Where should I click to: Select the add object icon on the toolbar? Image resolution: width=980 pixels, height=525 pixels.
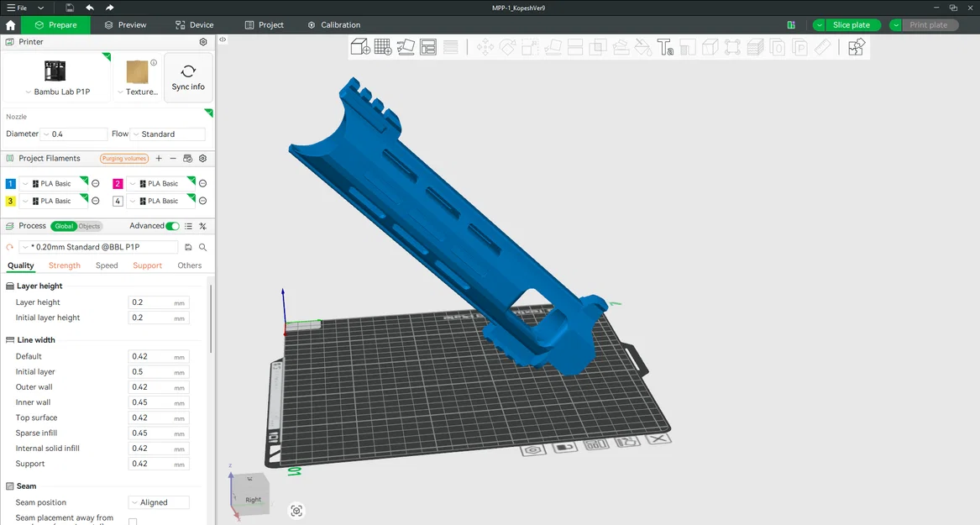coord(360,47)
